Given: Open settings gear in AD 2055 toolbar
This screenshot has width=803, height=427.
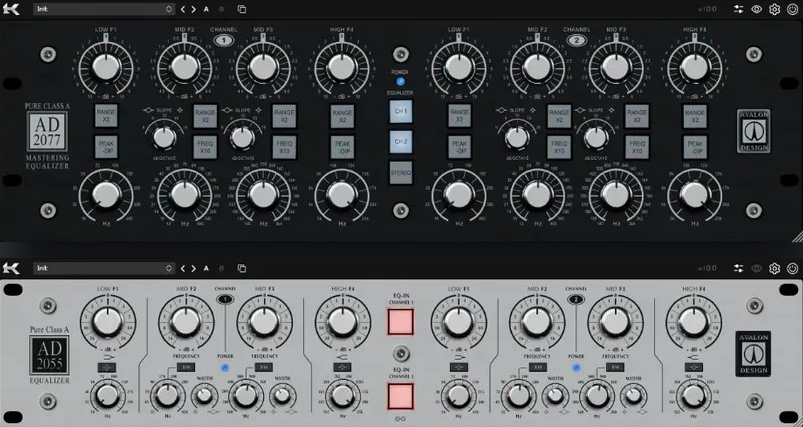Looking at the screenshot, I should click(774, 268).
